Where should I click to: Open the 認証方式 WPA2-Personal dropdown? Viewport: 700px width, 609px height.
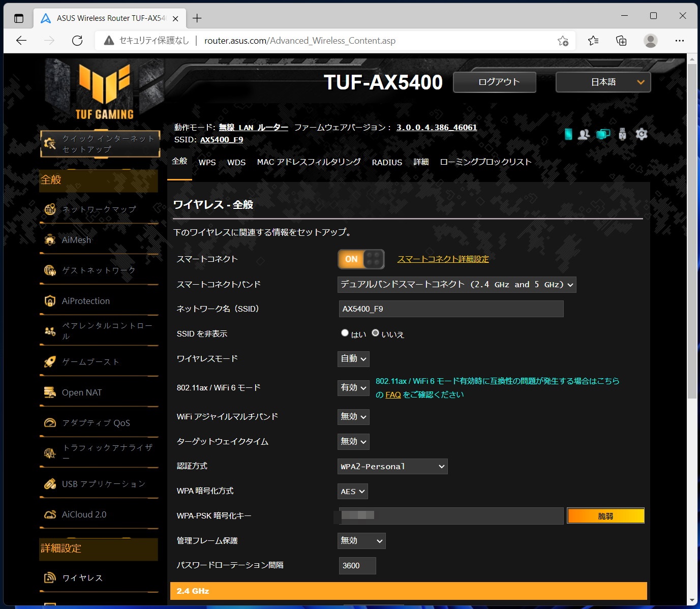coord(392,466)
